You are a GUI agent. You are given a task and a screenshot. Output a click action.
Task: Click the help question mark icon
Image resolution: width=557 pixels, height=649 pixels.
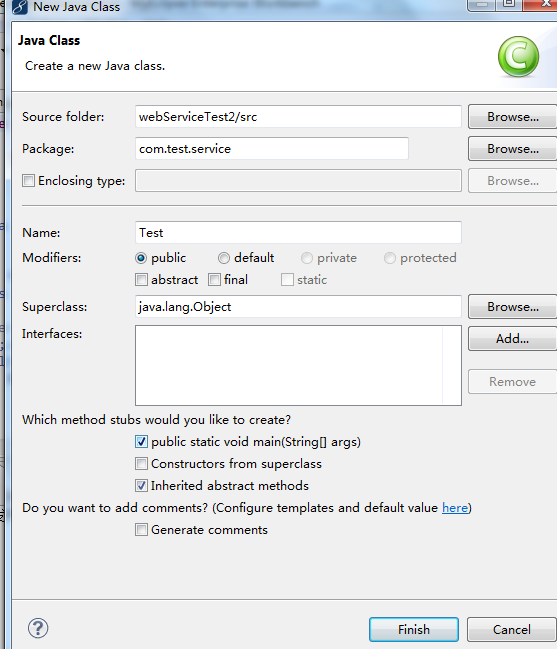[38, 628]
